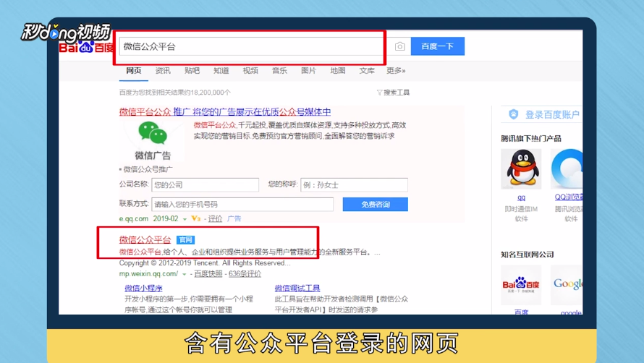Click the 微信公众号推广 sub link
The image size is (644, 363).
[148, 169]
